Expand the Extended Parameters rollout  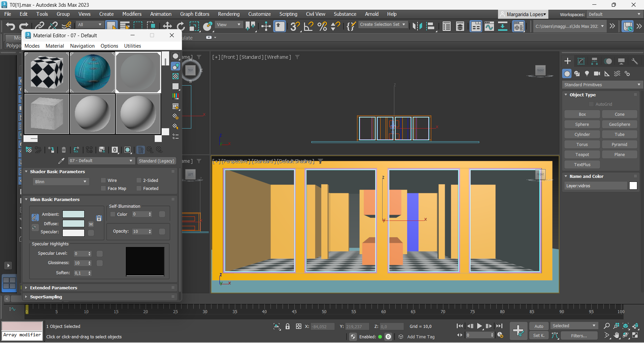[x=54, y=288]
